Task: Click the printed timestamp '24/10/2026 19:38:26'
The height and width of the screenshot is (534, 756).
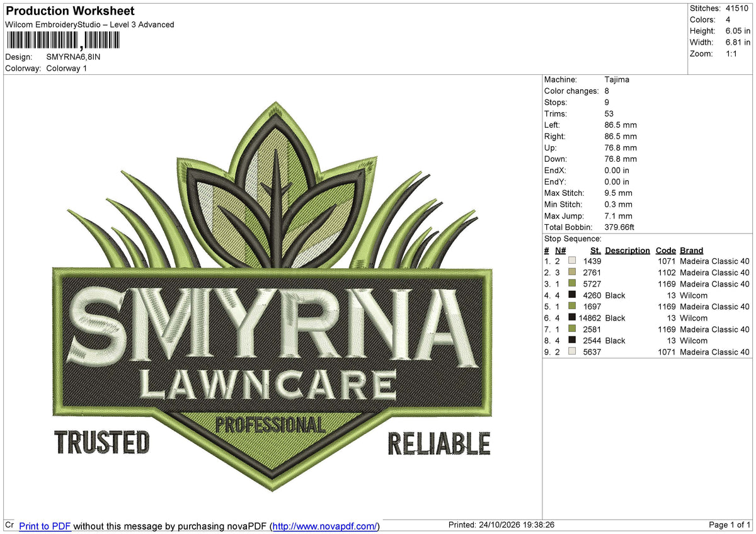Action: click(x=517, y=525)
